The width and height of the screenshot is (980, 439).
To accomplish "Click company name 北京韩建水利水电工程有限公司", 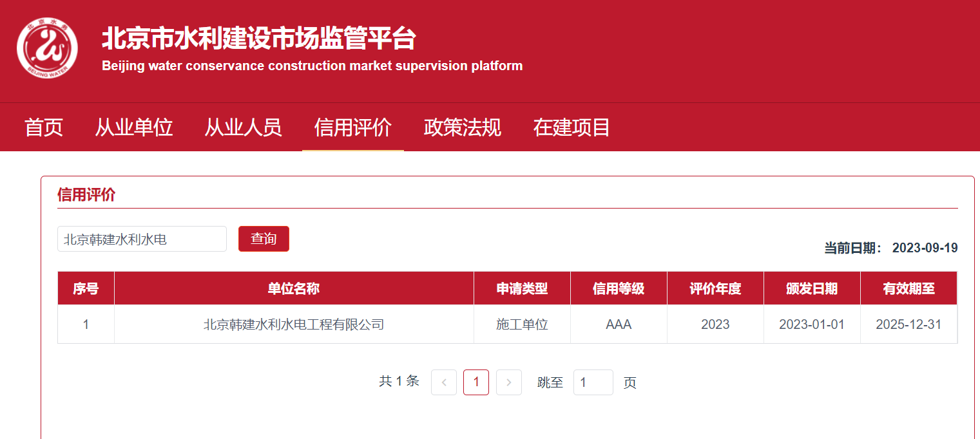I will (294, 324).
